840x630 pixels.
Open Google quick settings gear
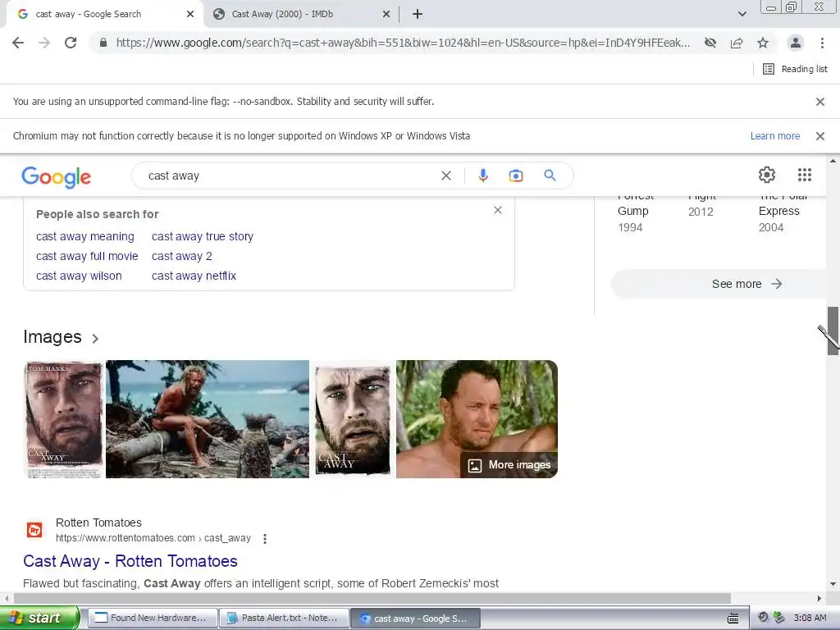[767, 175]
